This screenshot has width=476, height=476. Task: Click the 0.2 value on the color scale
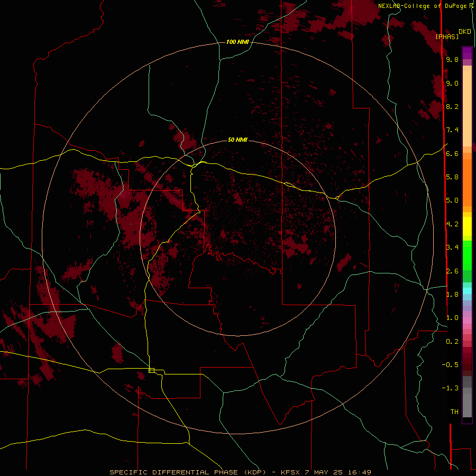[452, 342]
